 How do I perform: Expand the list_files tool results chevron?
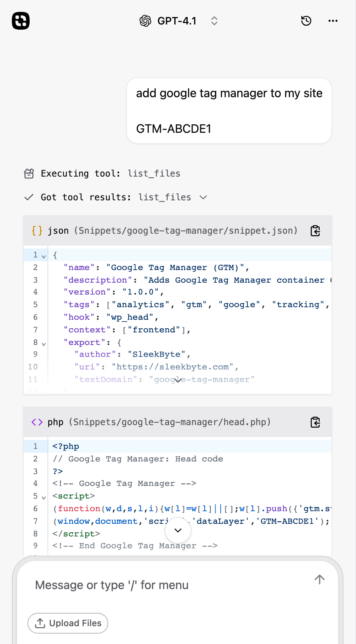(203, 197)
